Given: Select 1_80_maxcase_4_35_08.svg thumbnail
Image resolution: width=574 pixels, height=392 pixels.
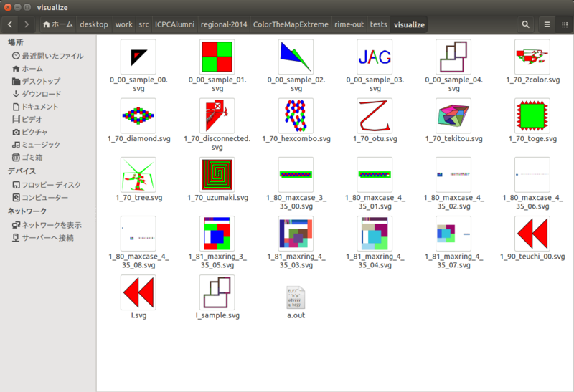Looking at the screenshot, I should (x=138, y=234).
